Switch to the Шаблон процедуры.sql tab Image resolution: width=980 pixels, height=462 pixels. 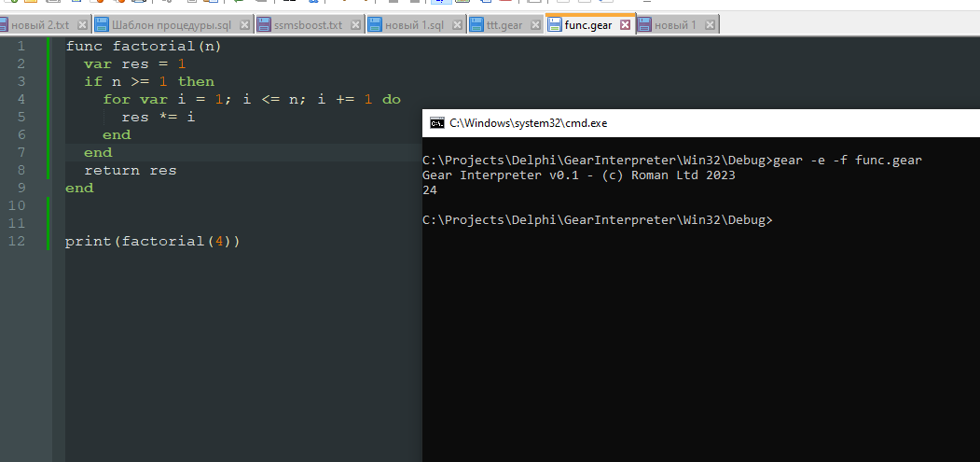[171, 25]
